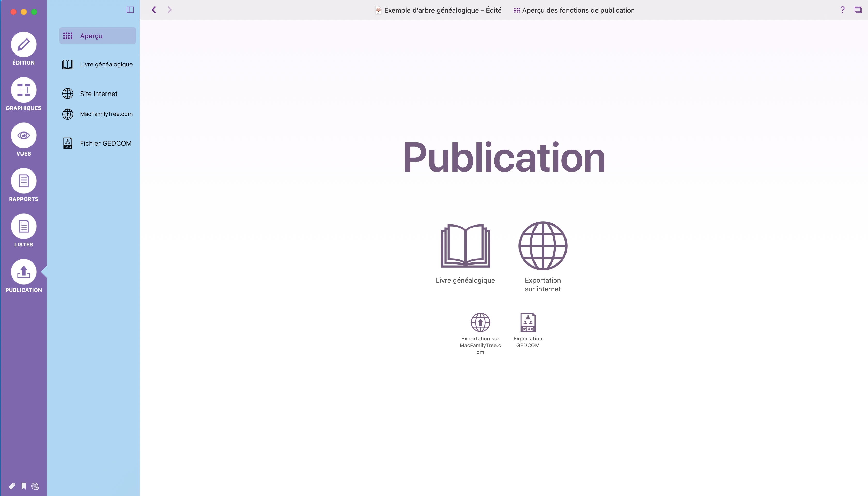This screenshot has height=496, width=868.
Task: Open the Graphiques section icon
Action: point(24,90)
